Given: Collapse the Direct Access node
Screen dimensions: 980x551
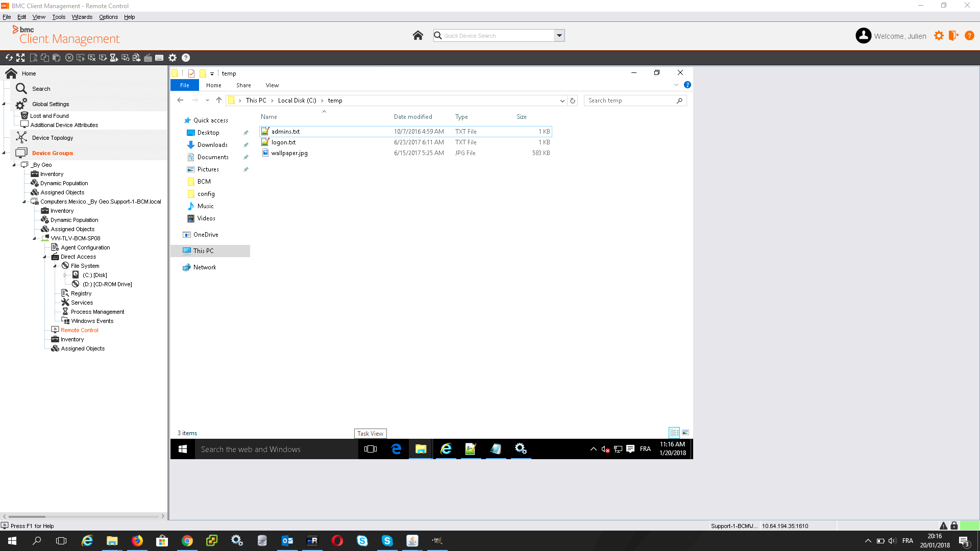Looking at the screenshot, I should pyautogui.click(x=44, y=257).
